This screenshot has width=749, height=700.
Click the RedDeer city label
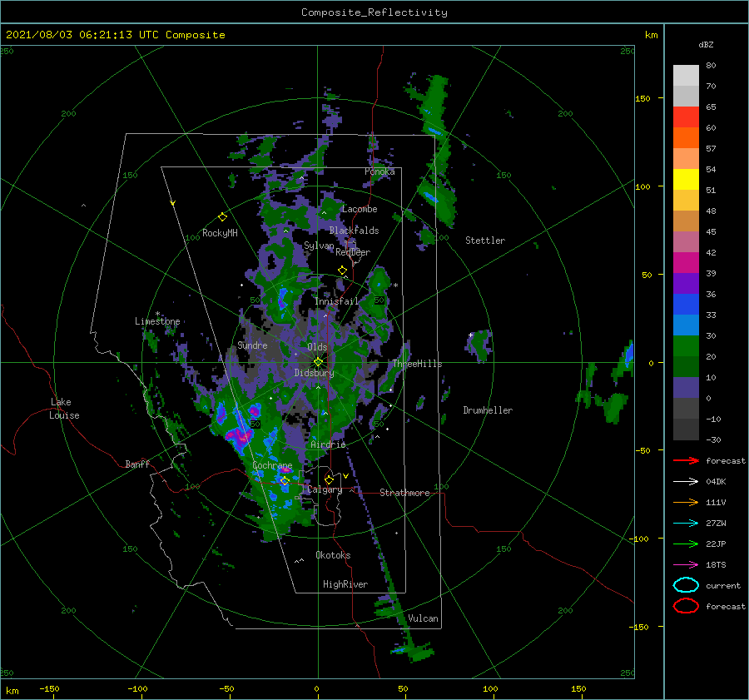coord(353,252)
